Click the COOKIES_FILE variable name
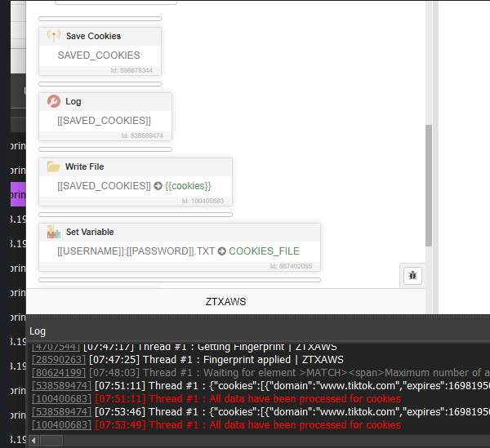Image resolution: width=490 pixels, height=448 pixels. [264, 251]
